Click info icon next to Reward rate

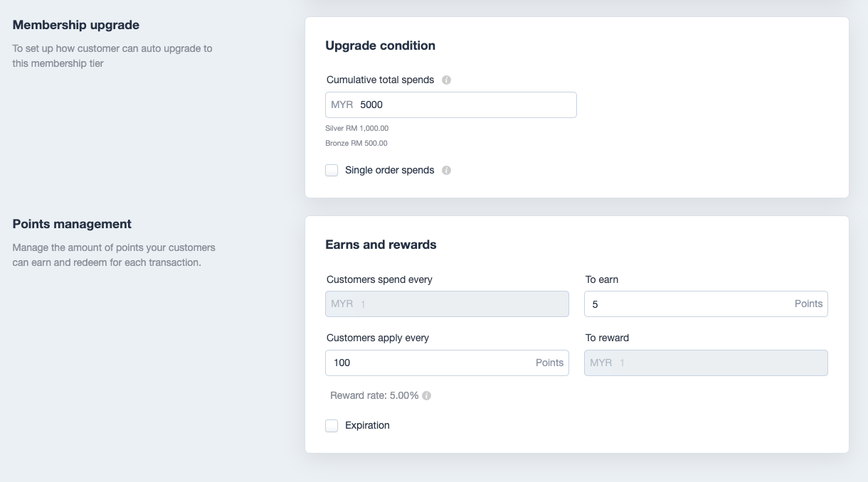427,396
